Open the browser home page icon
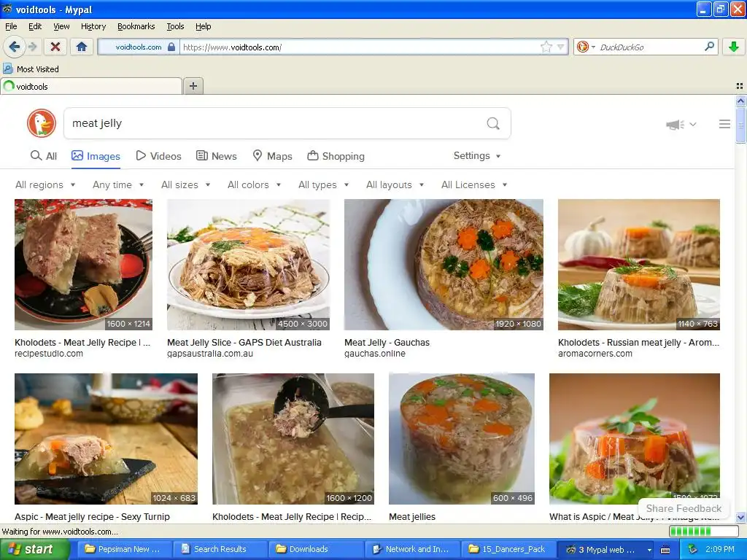 point(82,47)
